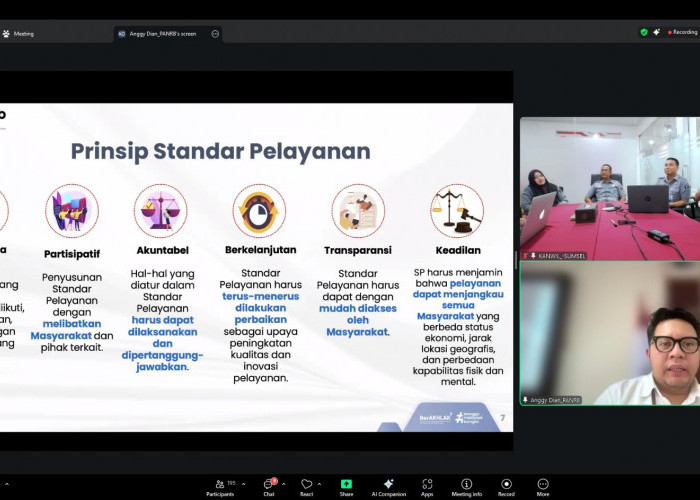Click the pin icon on Anggy Dian_PANRB label
The height and width of the screenshot is (500, 700).
click(x=525, y=400)
